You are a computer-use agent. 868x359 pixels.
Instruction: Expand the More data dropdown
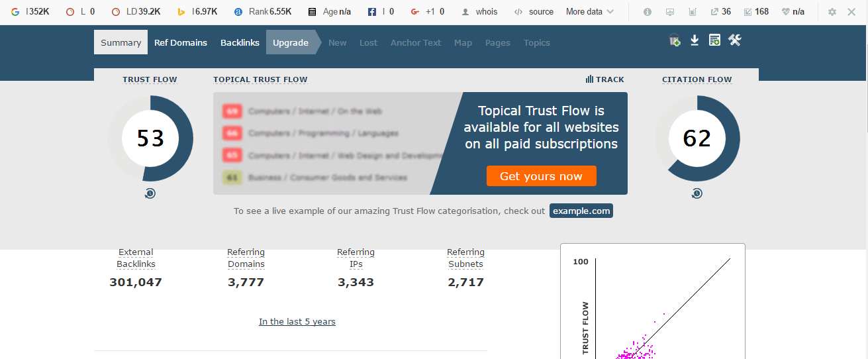pyautogui.click(x=590, y=12)
